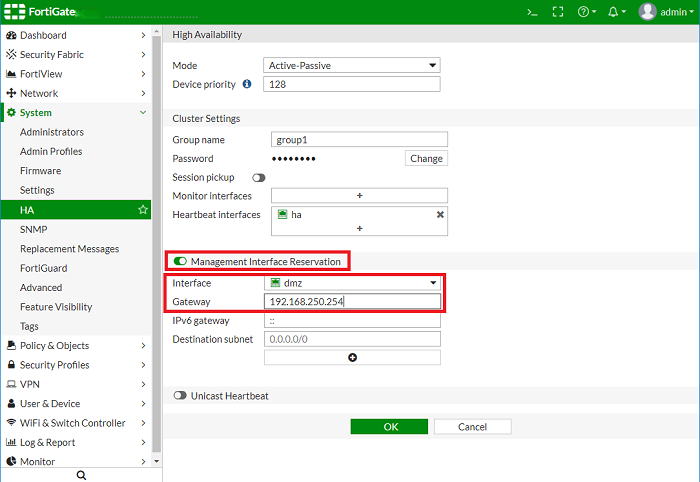
Task: Remove the ha heartbeat interface
Action: (440, 214)
